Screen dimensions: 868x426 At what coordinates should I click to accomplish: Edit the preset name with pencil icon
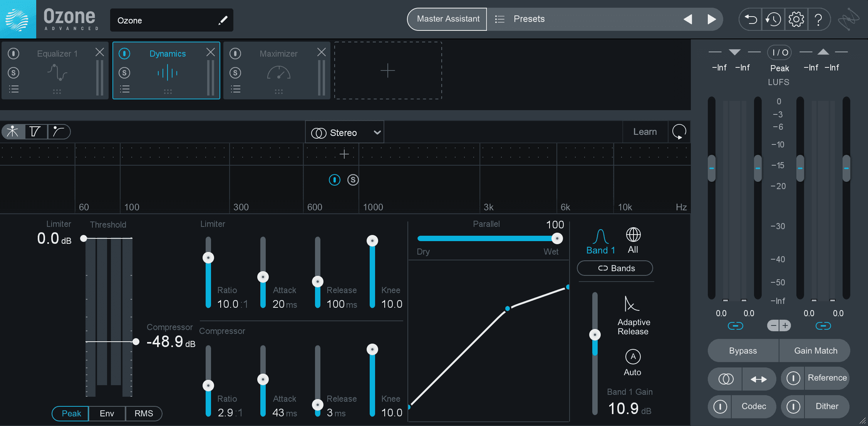223,20
